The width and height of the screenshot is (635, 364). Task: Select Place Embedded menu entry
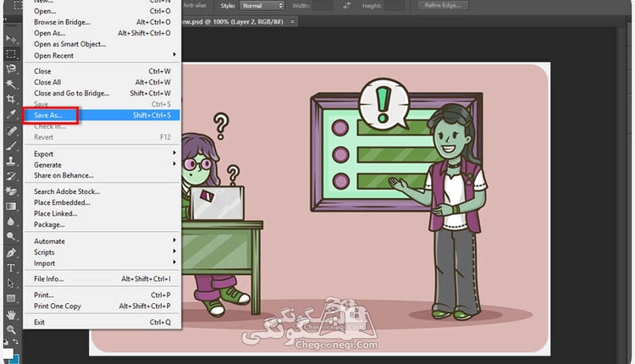click(x=102, y=202)
